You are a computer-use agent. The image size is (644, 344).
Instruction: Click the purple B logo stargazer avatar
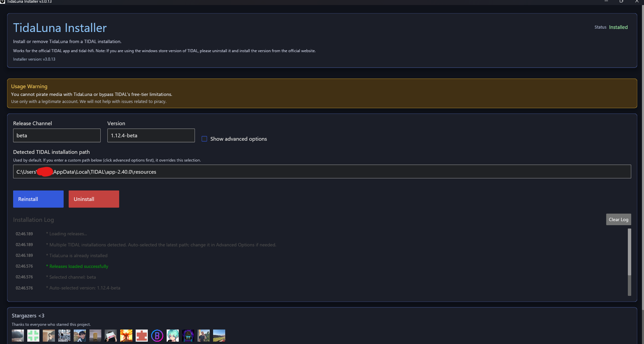point(157,335)
